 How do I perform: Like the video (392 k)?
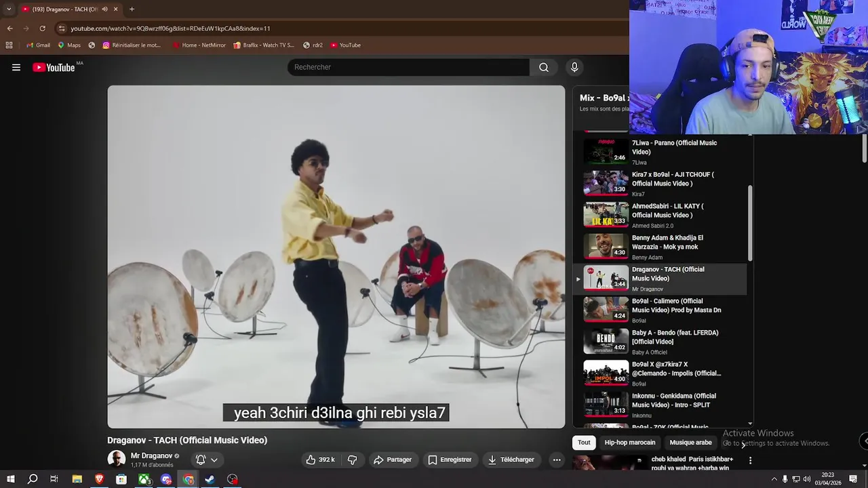[x=320, y=460]
